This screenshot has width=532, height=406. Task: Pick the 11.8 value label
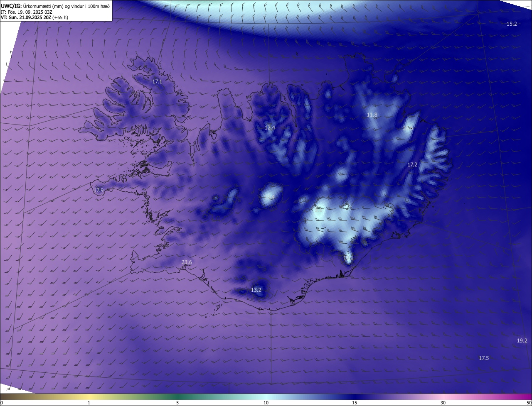pyautogui.click(x=372, y=115)
